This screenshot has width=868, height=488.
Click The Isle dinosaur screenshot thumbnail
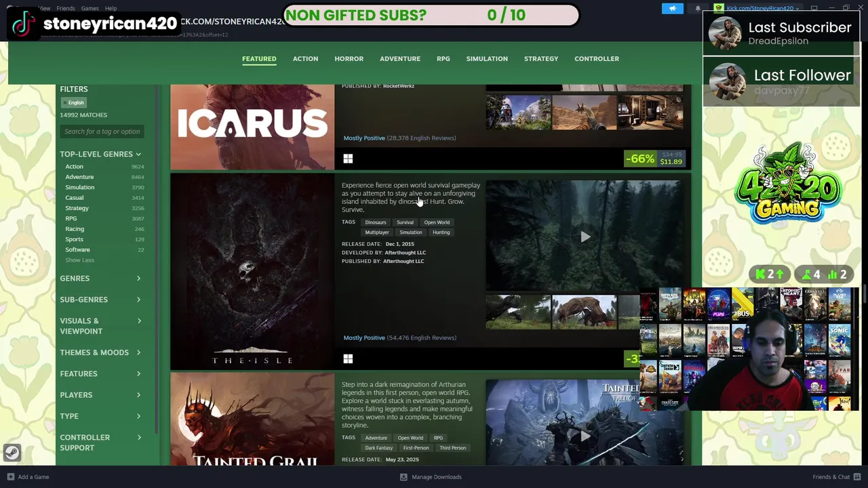[x=584, y=312]
